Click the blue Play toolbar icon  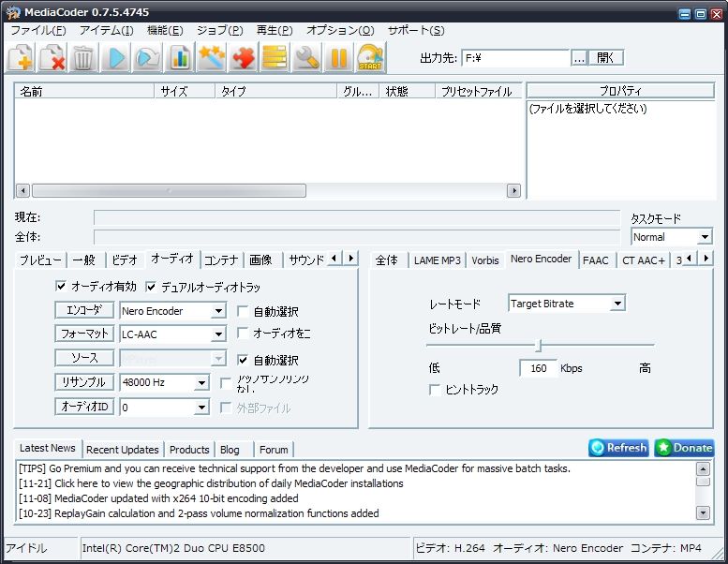point(115,57)
